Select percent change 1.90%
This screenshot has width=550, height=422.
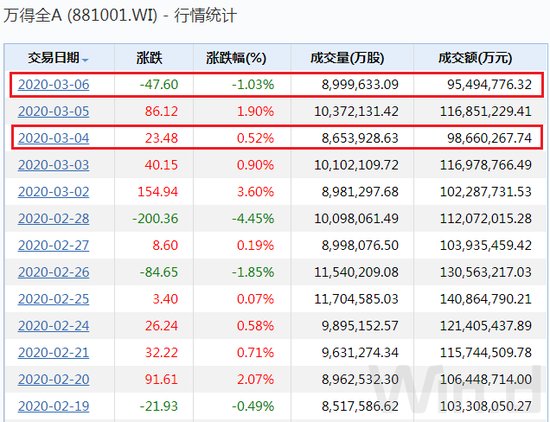(x=255, y=111)
